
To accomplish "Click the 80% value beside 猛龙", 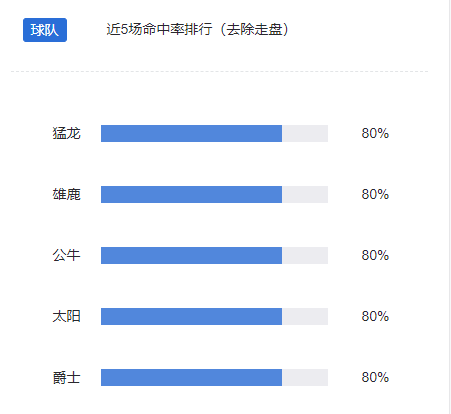I will tap(375, 133).
